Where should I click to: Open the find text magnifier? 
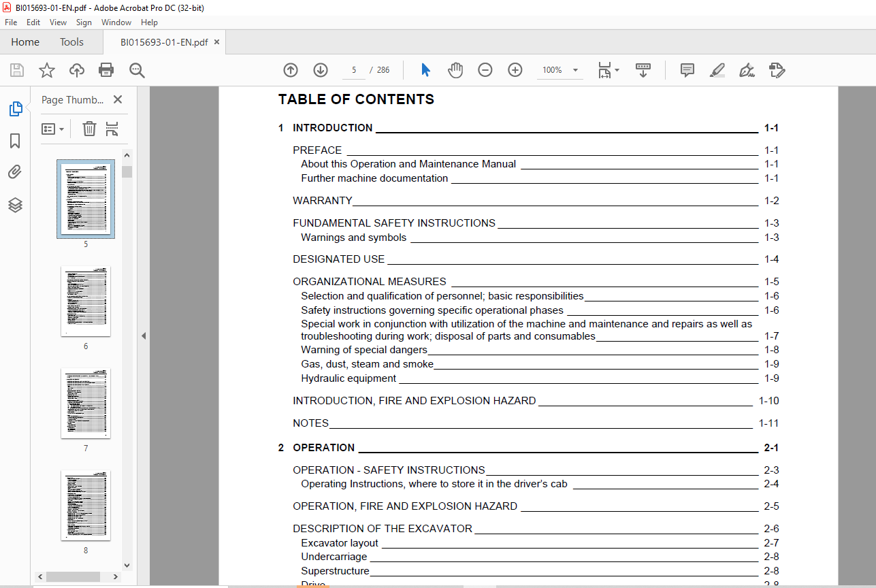click(137, 70)
